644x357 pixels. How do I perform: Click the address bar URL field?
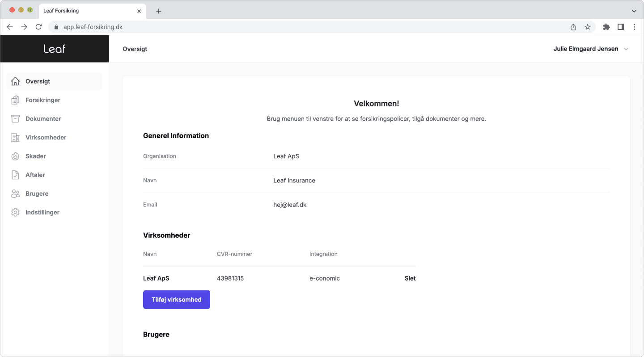[x=322, y=27]
